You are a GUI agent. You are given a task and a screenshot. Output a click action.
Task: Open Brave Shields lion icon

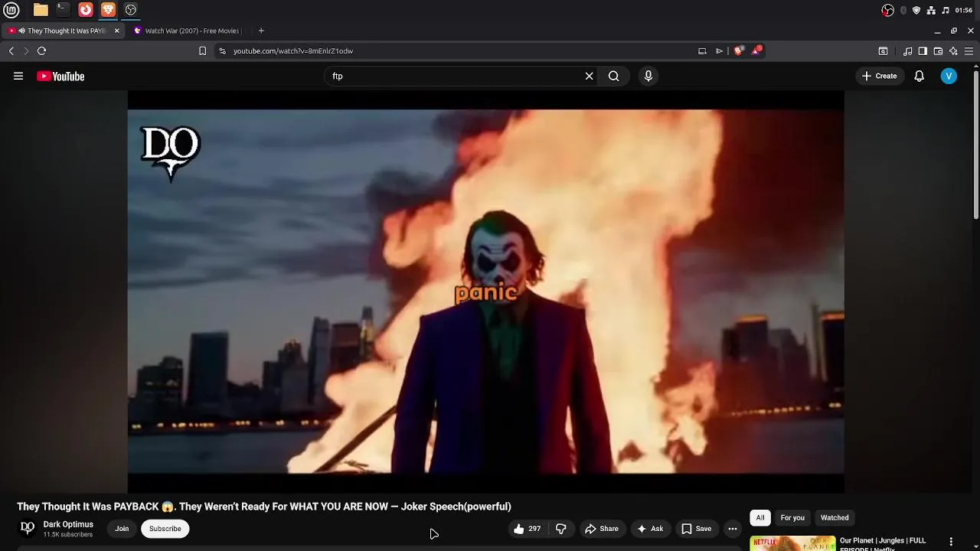click(738, 51)
